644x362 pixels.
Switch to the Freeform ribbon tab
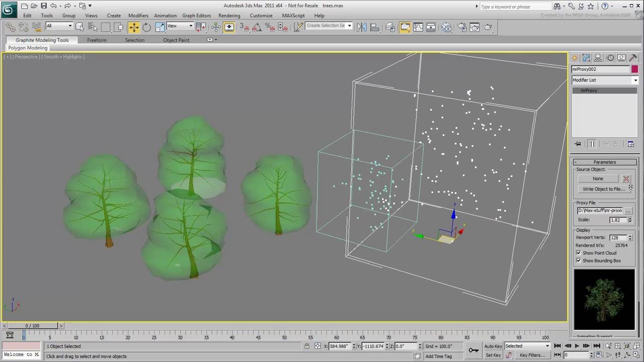tap(97, 40)
